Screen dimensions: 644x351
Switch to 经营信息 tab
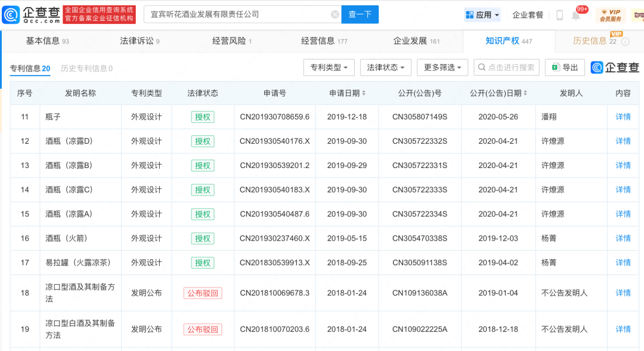pyautogui.click(x=324, y=41)
